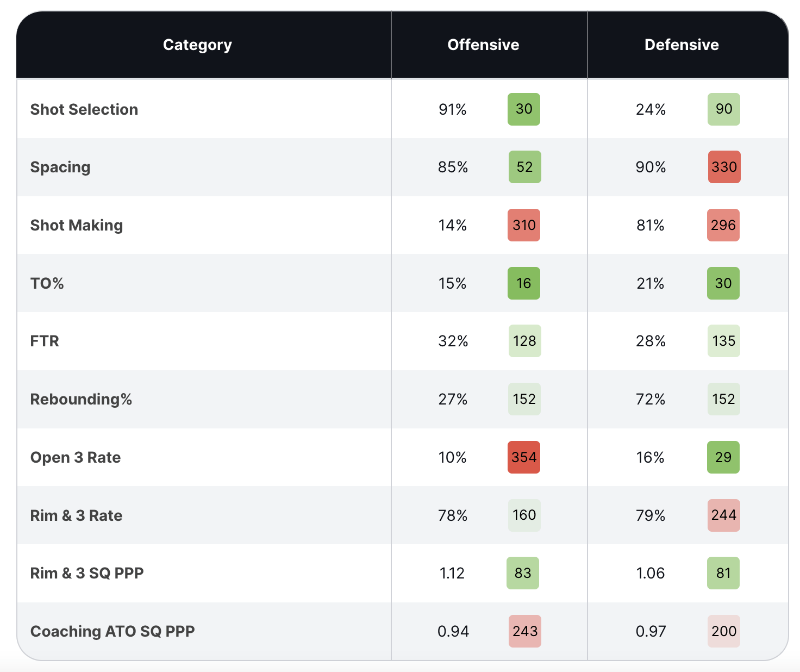
Task: Click the 0.97 defensive Coaching ATO value
Action: pyautogui.click(x=651, y=631)
